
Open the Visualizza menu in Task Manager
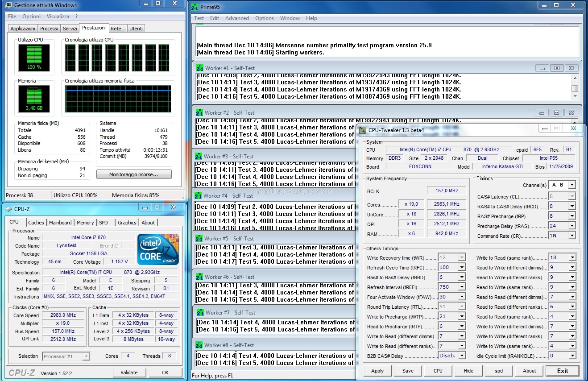point(58,17)
